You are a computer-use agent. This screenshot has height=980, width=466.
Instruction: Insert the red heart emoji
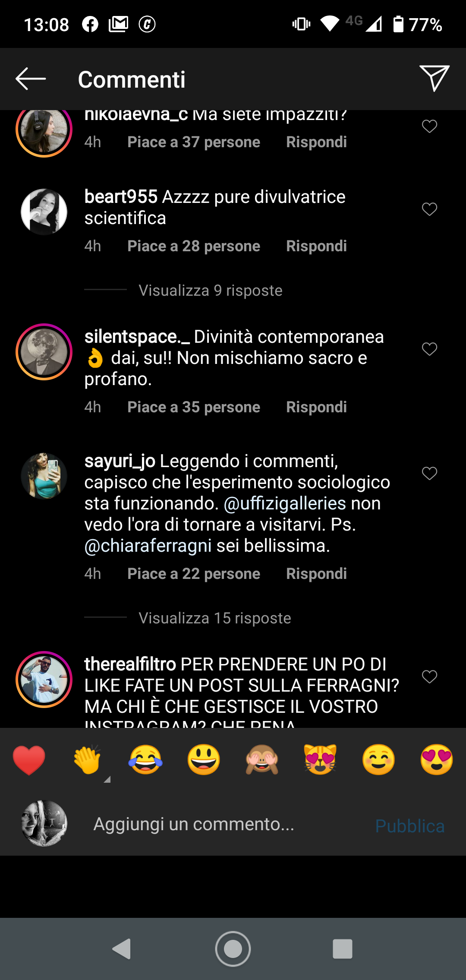(x=29, y=760)
